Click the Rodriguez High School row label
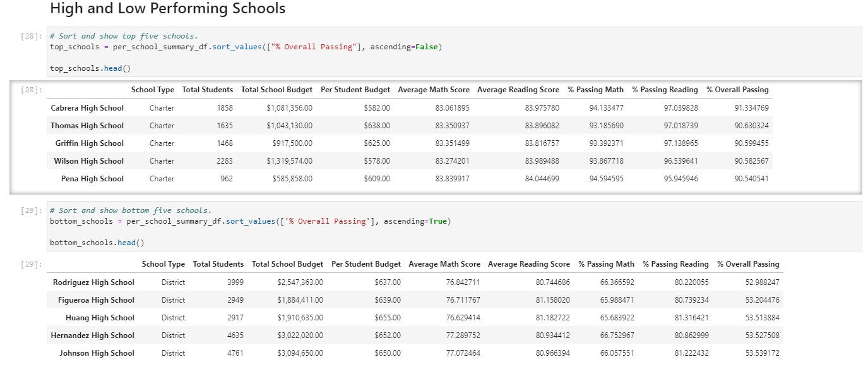 tap(93, 282)
